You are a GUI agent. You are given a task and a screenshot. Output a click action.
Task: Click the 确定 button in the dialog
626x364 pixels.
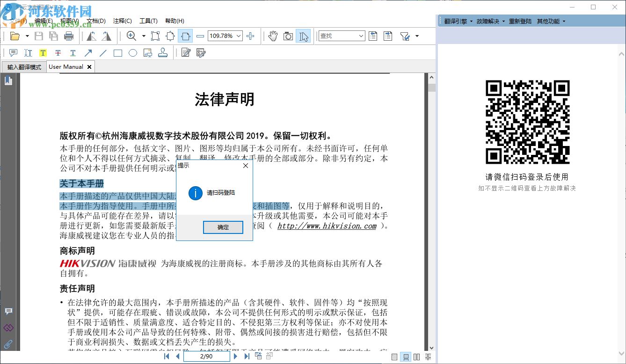(223, 227)
